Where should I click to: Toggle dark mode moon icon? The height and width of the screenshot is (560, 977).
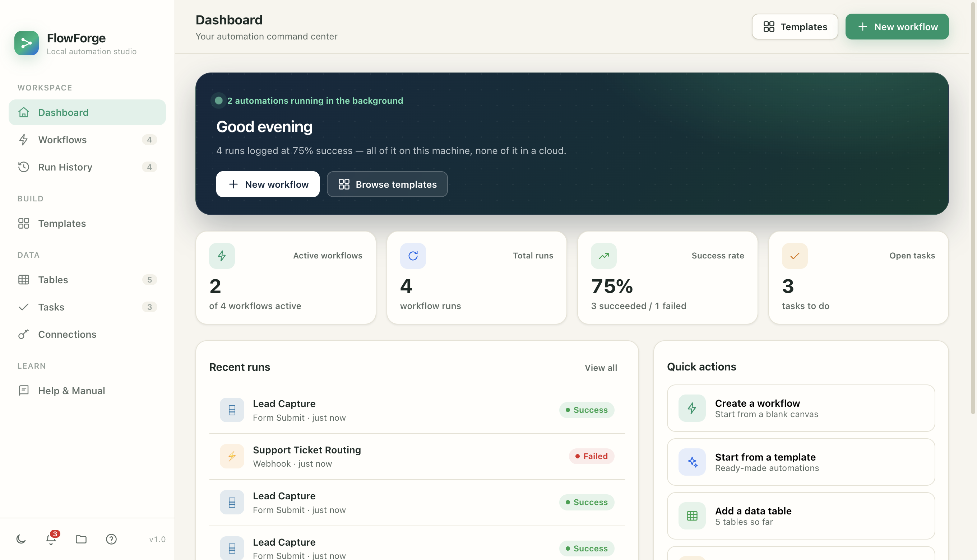click(x=21, y=539)
